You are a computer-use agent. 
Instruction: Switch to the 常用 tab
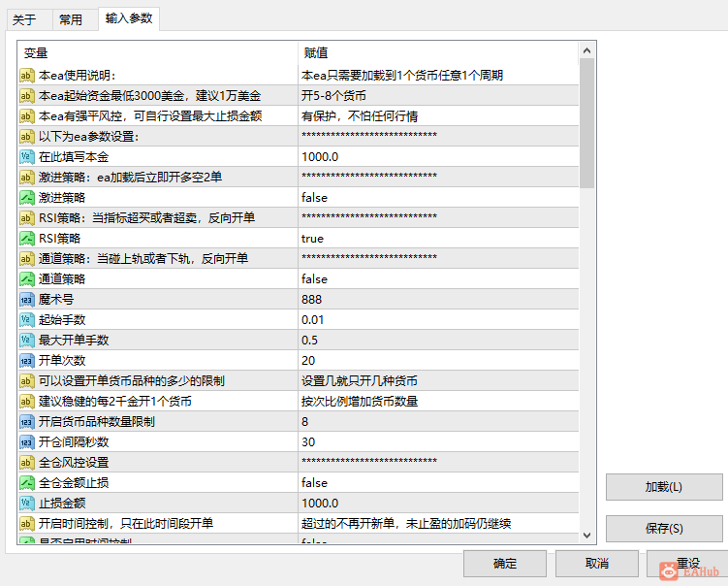tap(76, 20)
